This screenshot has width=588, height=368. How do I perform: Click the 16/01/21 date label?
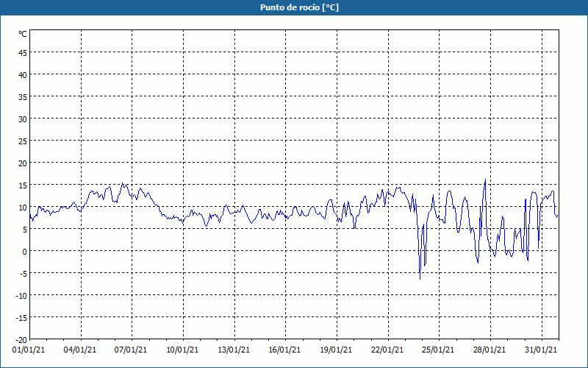tap(284, 350)
